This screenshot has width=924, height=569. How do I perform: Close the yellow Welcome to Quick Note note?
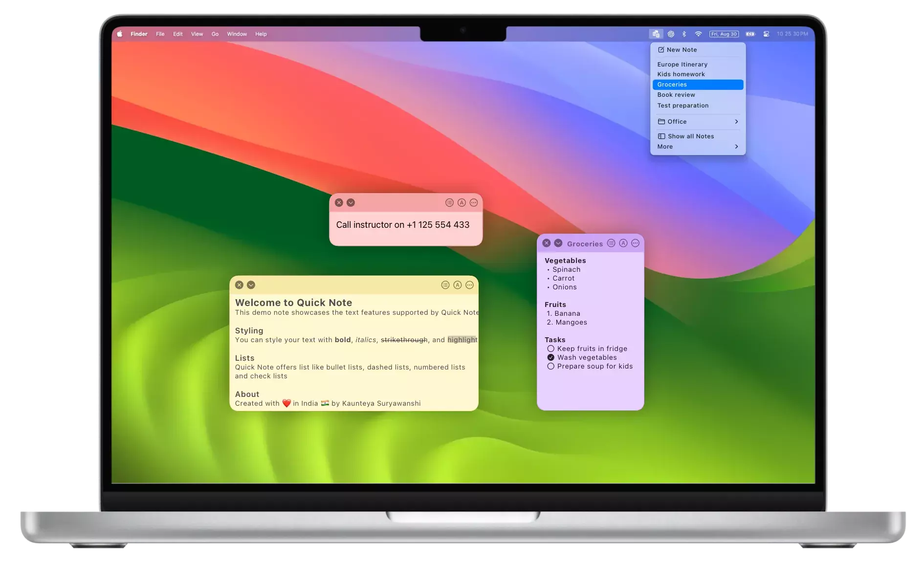point(239,285)
